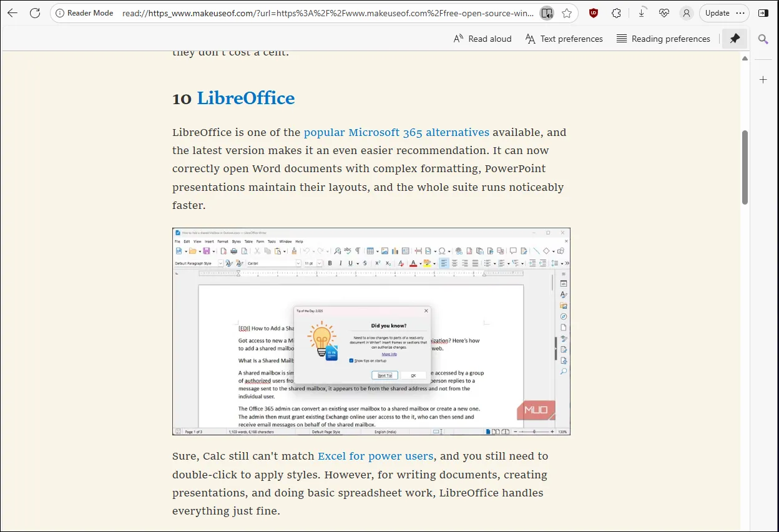The width and height of the screenshot is (779, 532).
Task: Uncheck 'Show tips on startup' in the dialog
Action: click(x=351, y=360)
